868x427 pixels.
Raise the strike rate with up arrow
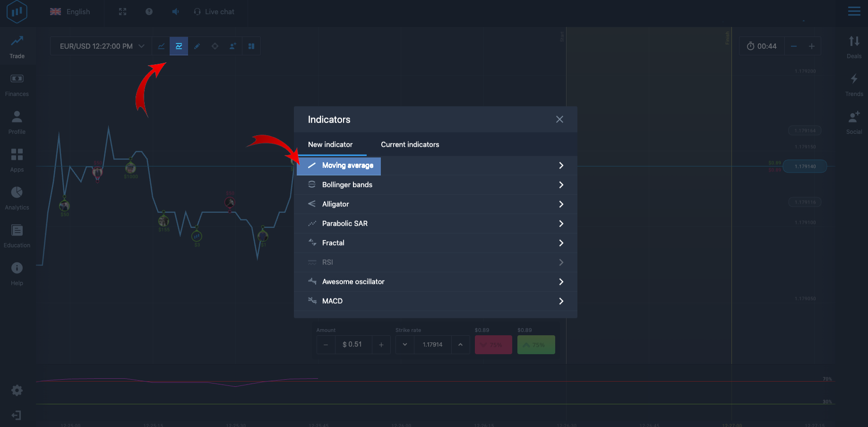(460, 345)
